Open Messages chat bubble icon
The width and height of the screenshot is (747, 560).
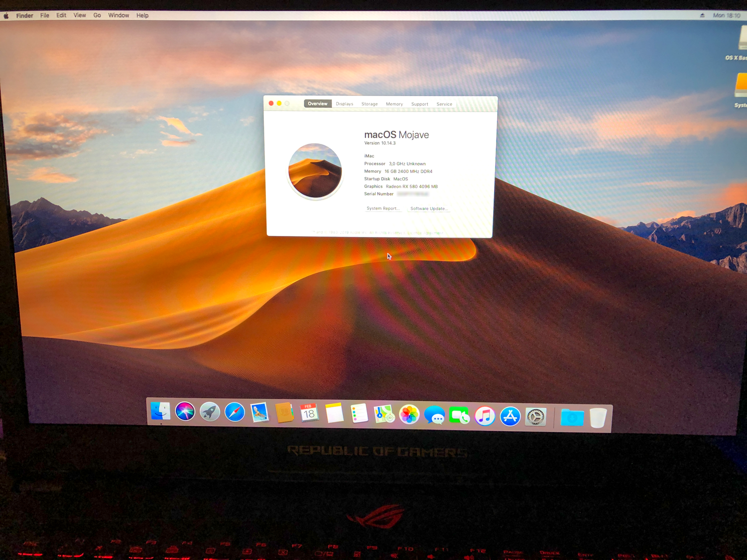pos(434,415)
